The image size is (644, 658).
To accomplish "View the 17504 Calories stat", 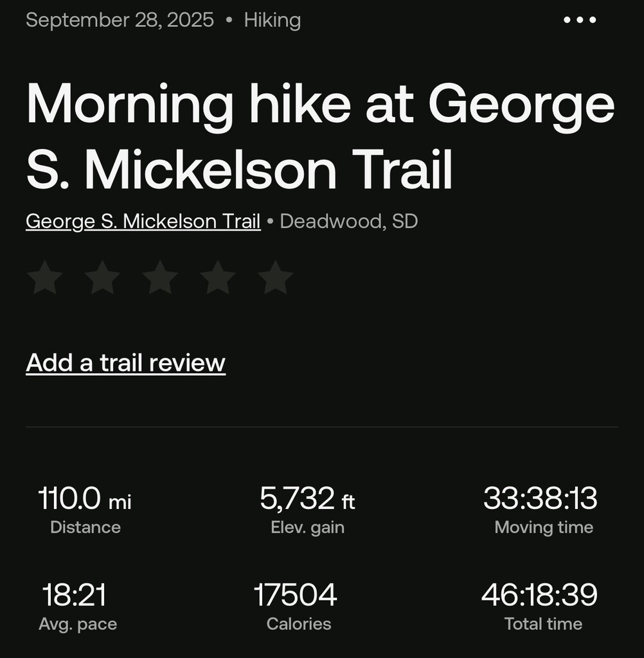I will point(296,596).
